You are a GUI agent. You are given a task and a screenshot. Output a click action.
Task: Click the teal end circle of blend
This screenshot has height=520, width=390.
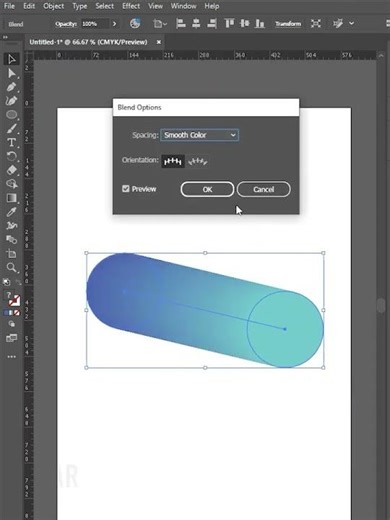point(285,329)
